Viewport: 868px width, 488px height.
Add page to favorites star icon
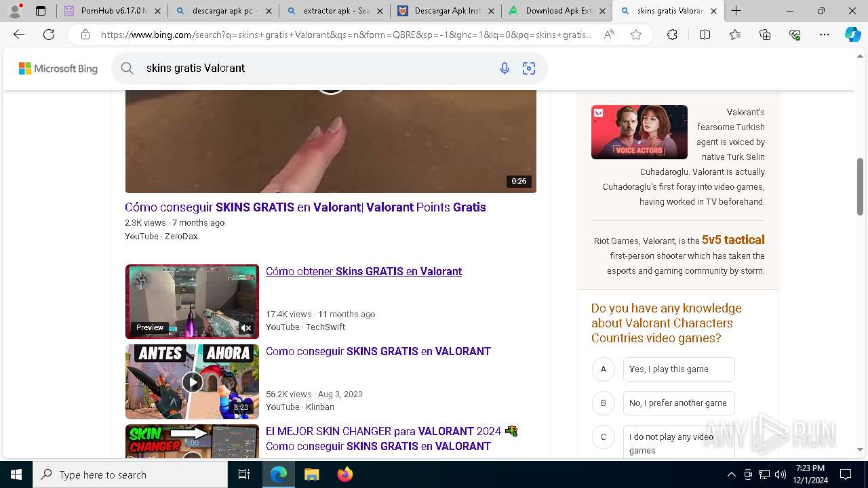(636, 35)
